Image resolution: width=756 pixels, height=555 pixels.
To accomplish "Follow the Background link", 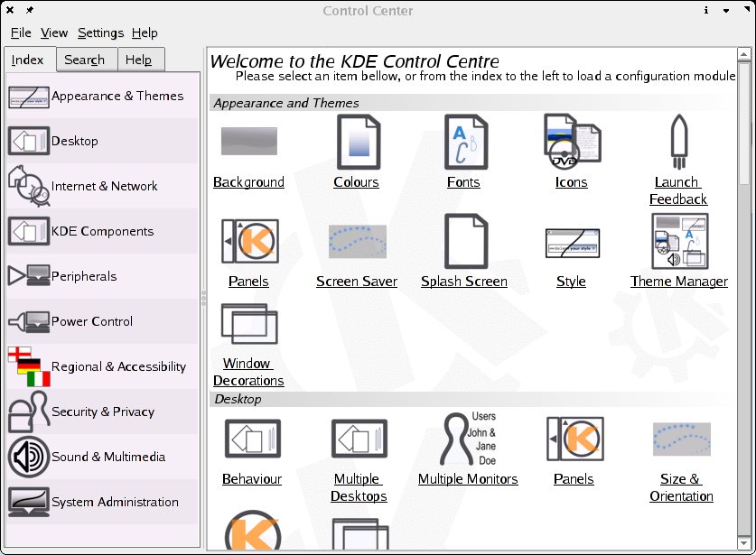I will [x=248, y=182].
